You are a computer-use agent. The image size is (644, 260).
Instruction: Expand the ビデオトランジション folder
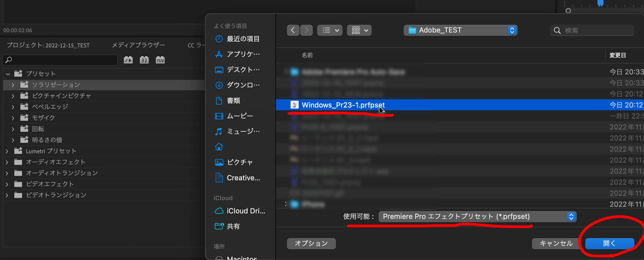click(x=7, y=195)
